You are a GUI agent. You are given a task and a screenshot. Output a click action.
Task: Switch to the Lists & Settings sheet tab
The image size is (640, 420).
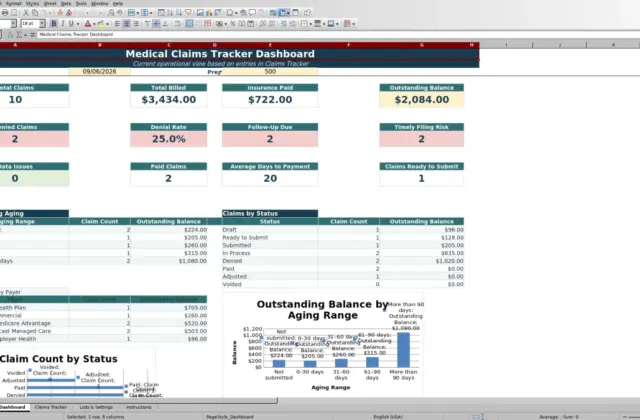96,407
